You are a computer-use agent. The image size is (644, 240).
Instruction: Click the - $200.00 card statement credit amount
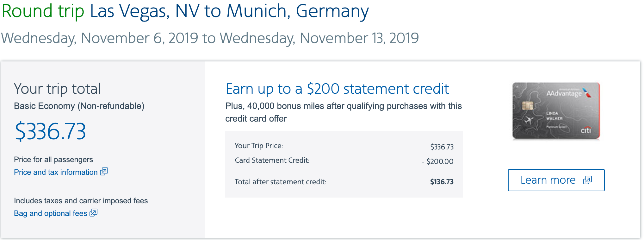(x=437, y=161)
